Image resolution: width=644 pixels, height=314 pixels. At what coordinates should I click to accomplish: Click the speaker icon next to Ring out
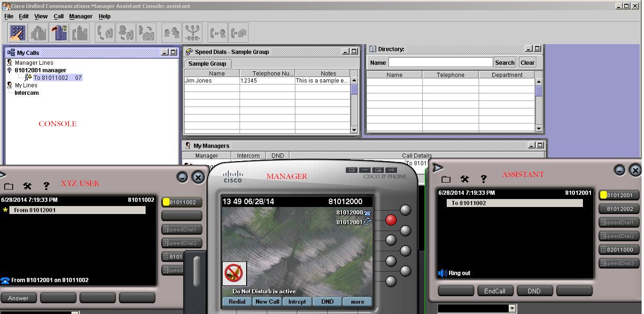[442, 273]
